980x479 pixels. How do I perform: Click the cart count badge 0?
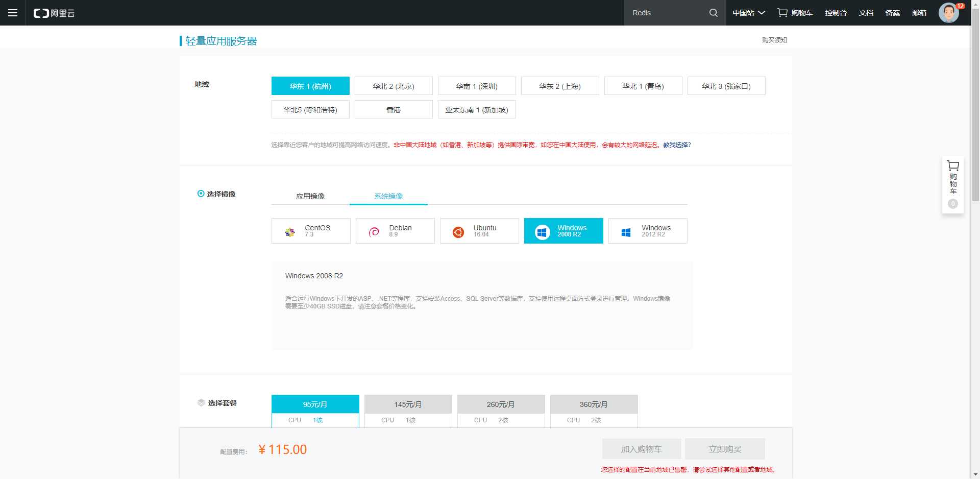tap(953, 203)
